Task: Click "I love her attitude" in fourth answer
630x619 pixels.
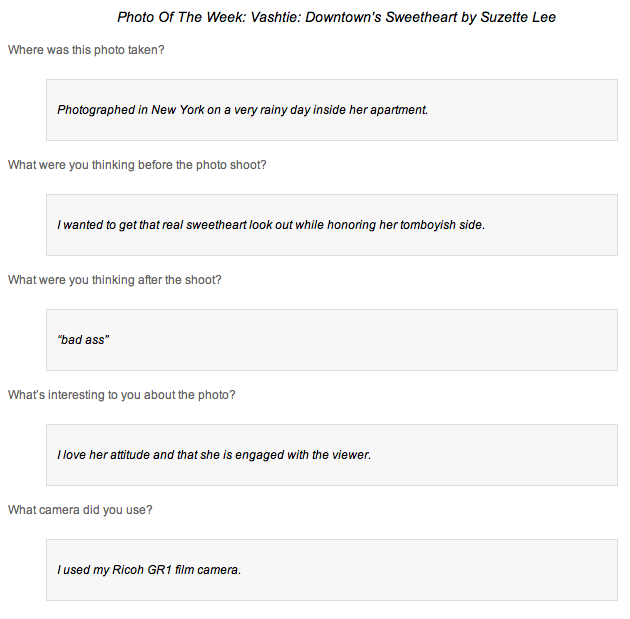Action: click(108, 455)
